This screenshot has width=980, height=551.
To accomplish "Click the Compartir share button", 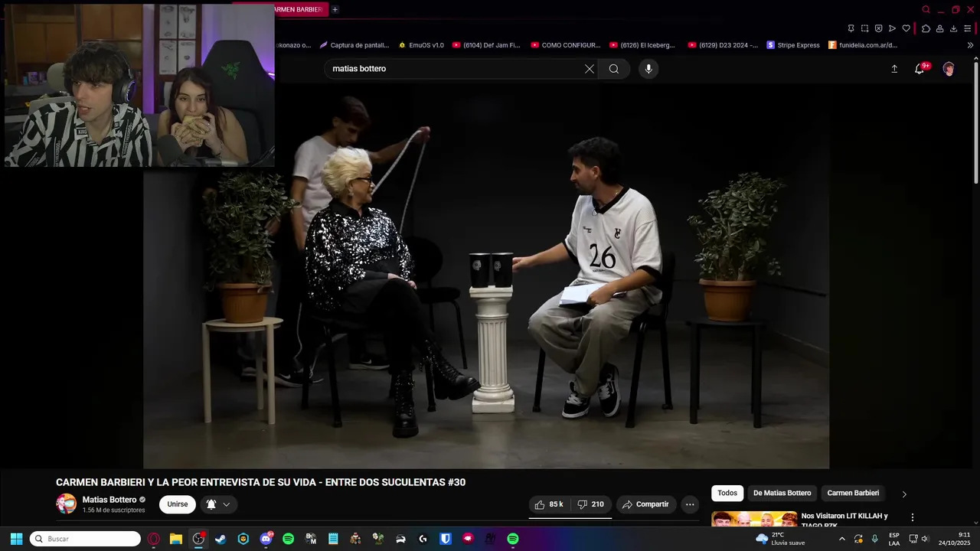I will (646, 504).
